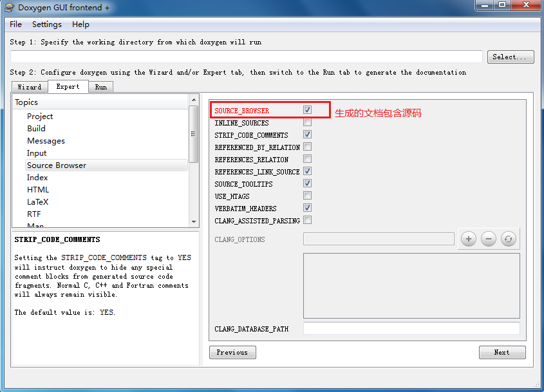
Task: Select Project in Topics list
Action: pos(40,117)
